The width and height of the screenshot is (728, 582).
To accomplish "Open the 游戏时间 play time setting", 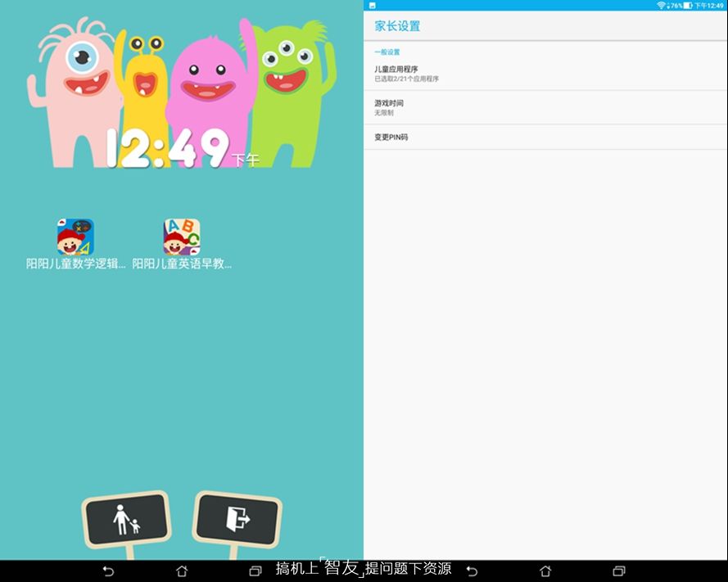I will point(545,108).
